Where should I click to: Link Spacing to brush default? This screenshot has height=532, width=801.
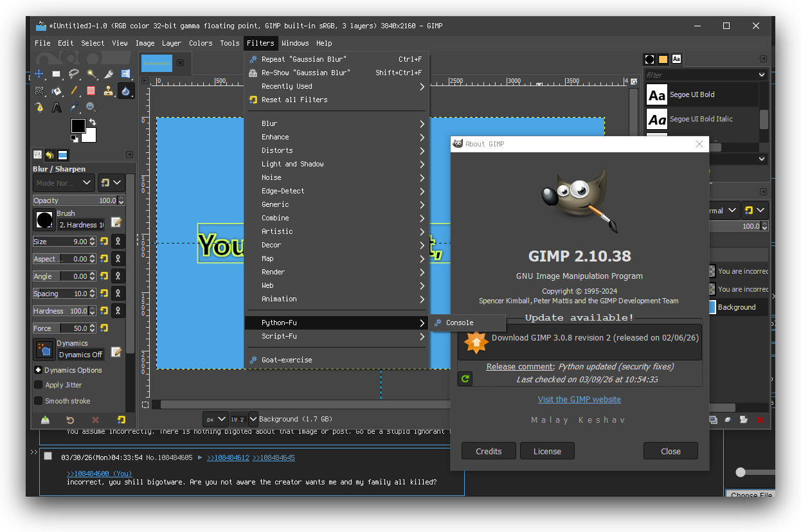[x=118, y=294]
